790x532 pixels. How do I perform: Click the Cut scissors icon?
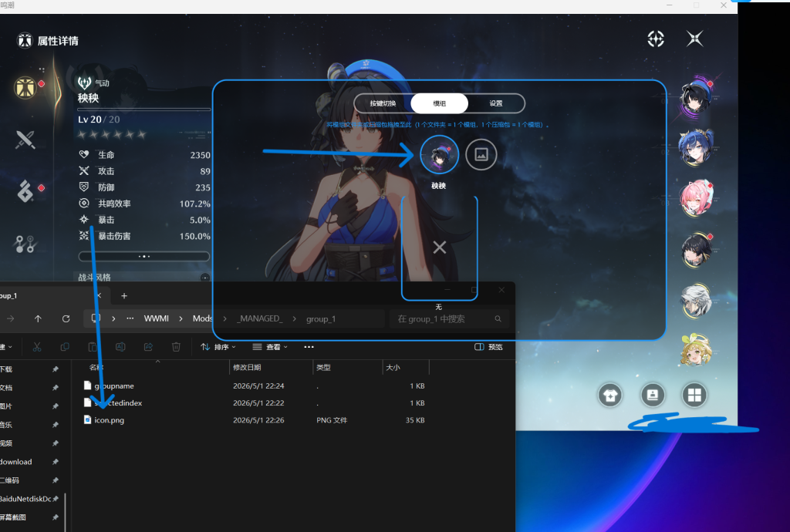coord(37,347)
